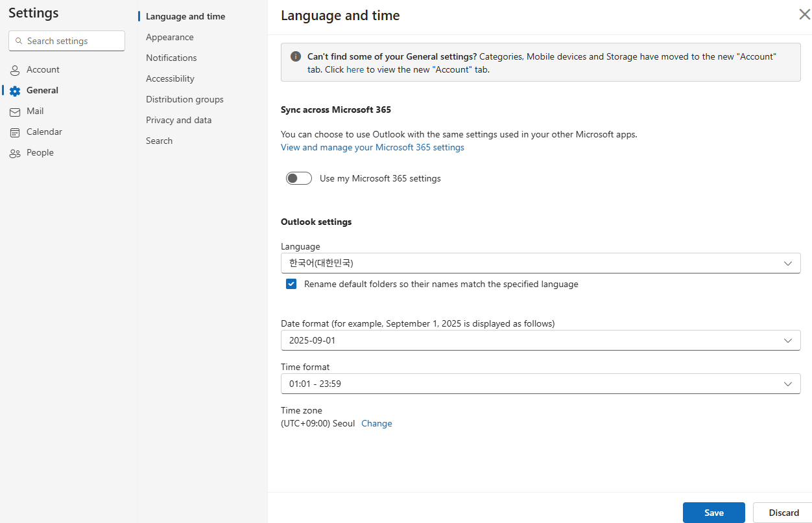This screenshot has height=523, width=812.
Task: Select the General gear icon
Action: pos(14,90)
